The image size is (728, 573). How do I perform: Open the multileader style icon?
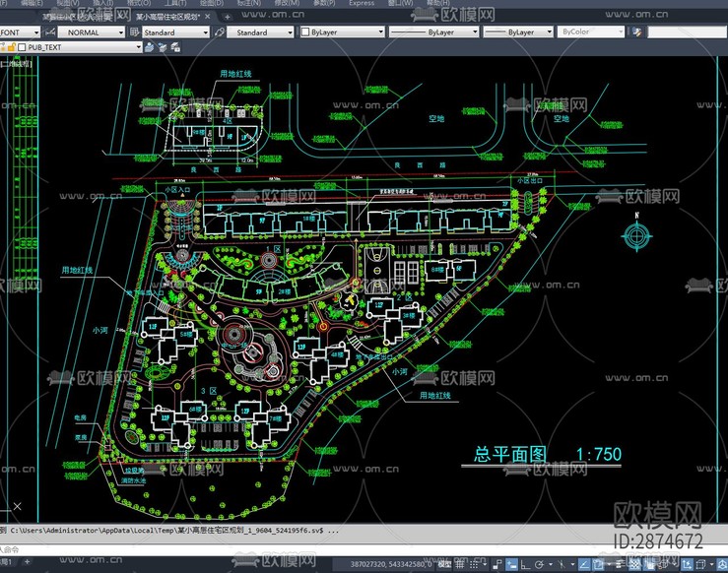tap(219, 32)
